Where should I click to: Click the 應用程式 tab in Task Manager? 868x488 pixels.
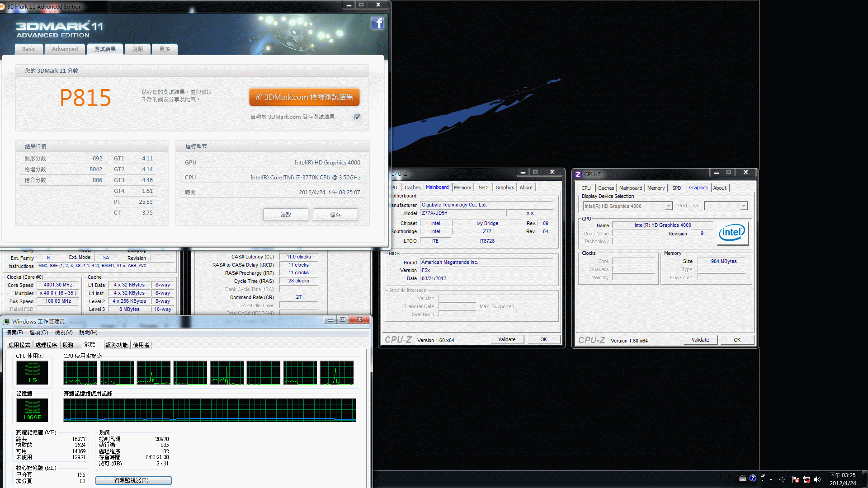(x=21, y=344)
